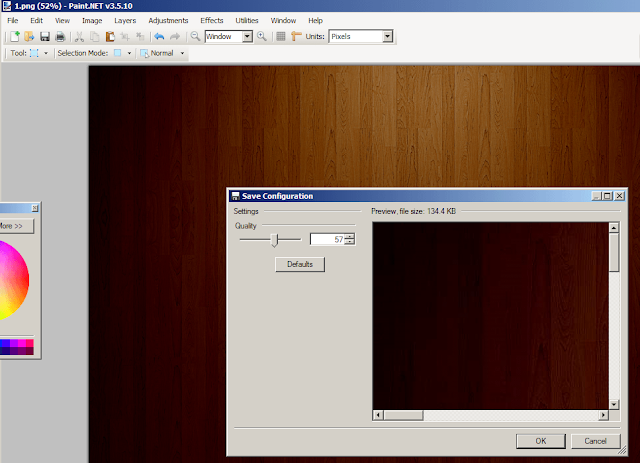The height and width of the screenshot is (463, 640).
Task: Open the View menu
Action: 62,20
